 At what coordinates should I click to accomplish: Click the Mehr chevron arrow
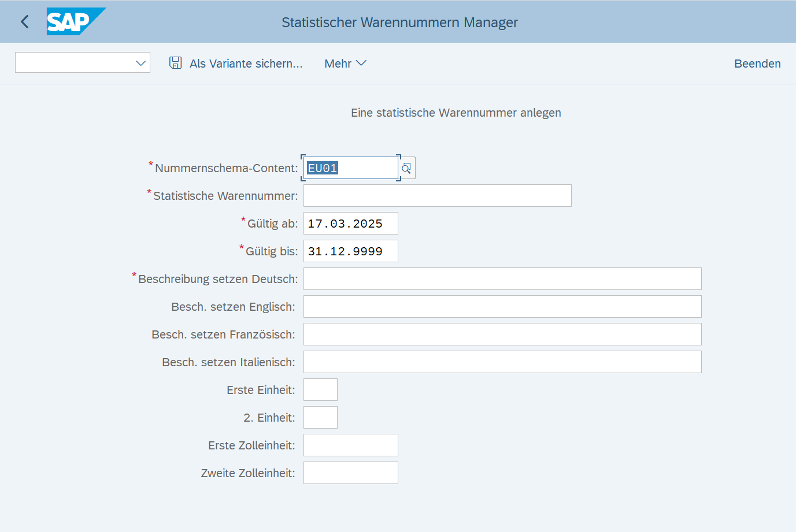click(361, 63)
